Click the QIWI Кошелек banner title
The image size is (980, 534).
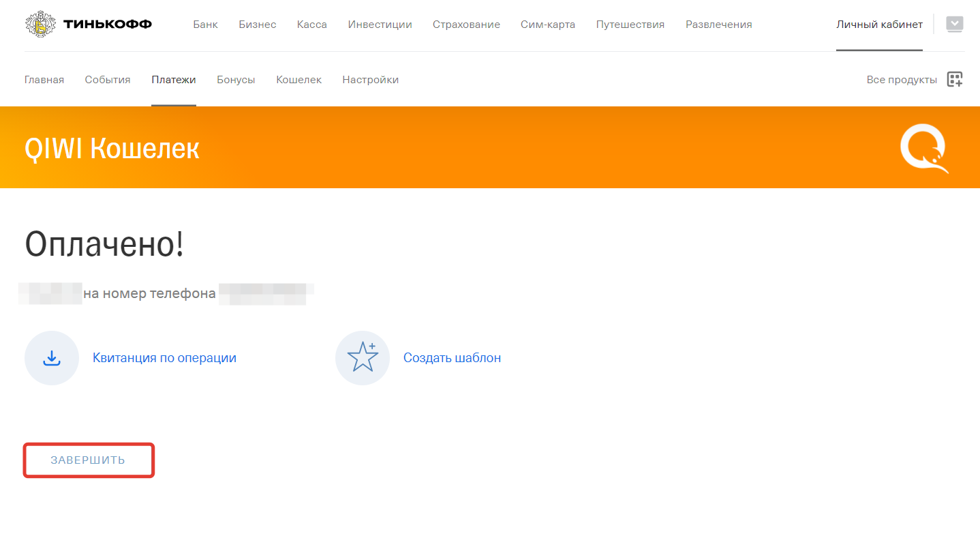(x=112, y=149)
